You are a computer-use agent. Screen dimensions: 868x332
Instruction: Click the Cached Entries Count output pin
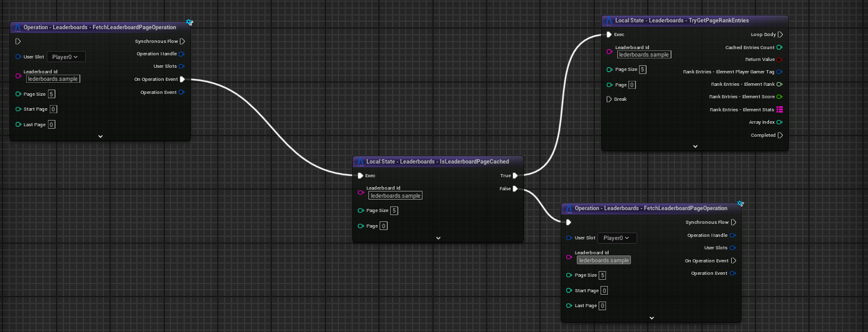pos(780,47)
